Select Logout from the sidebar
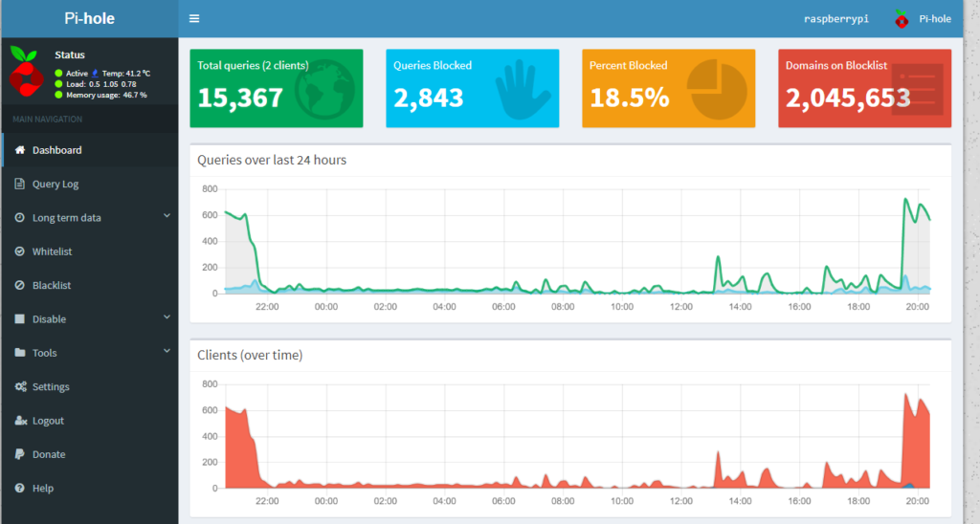Viewport: 980px width, 524px height. [x=48, y=421]
